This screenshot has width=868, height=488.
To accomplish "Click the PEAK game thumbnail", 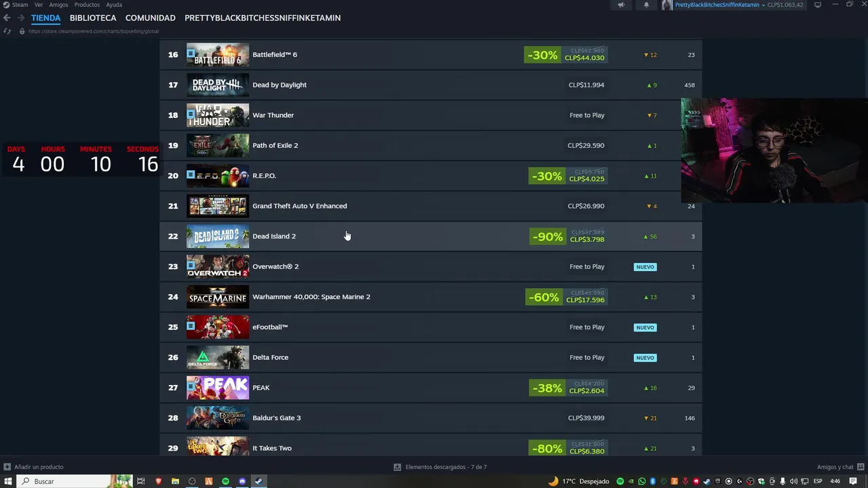I will 218,388.
